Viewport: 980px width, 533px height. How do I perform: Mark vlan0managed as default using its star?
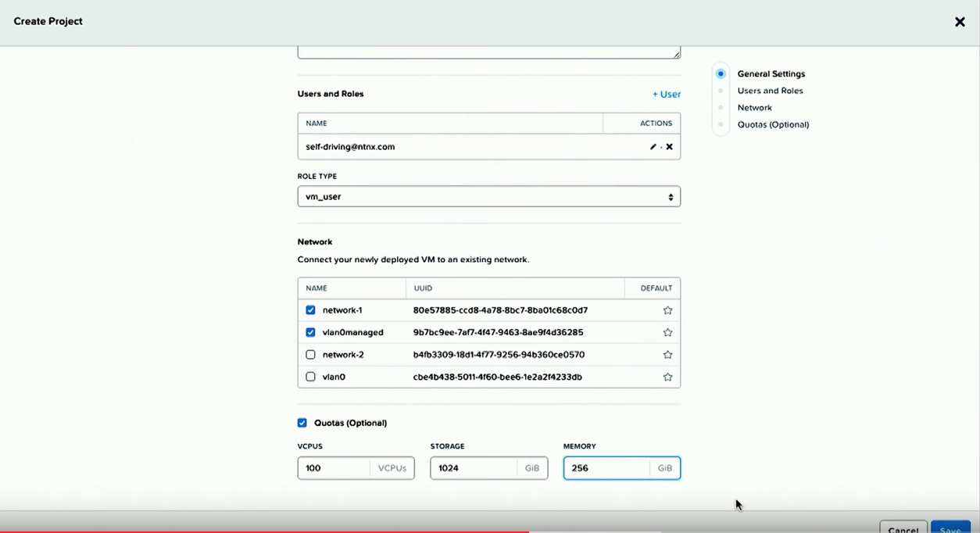pos(667,332)
